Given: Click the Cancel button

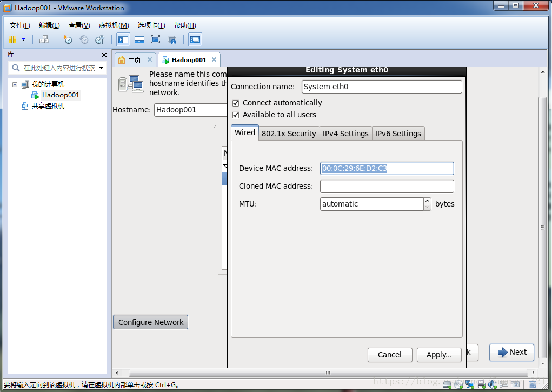Looking at the screenshot, I should pos(390,355).
